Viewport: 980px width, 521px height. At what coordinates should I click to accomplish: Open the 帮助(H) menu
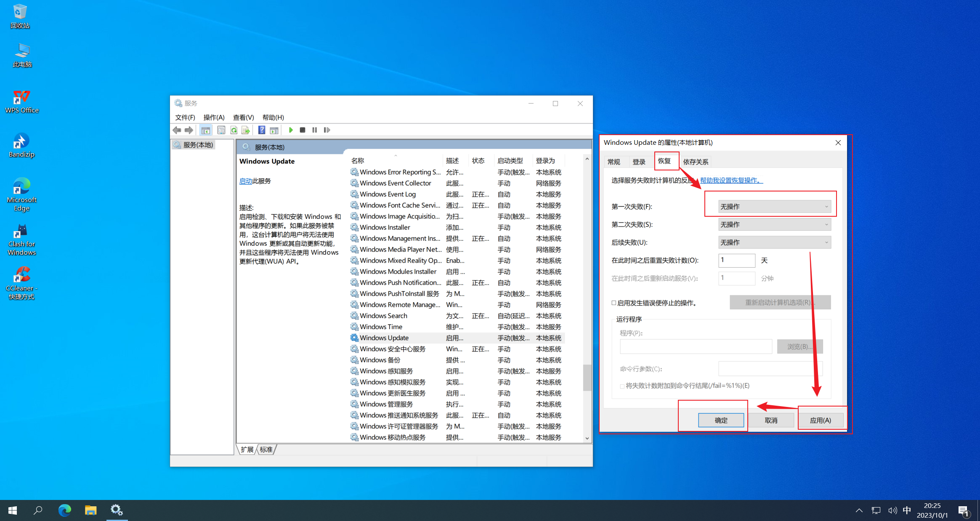273,117
